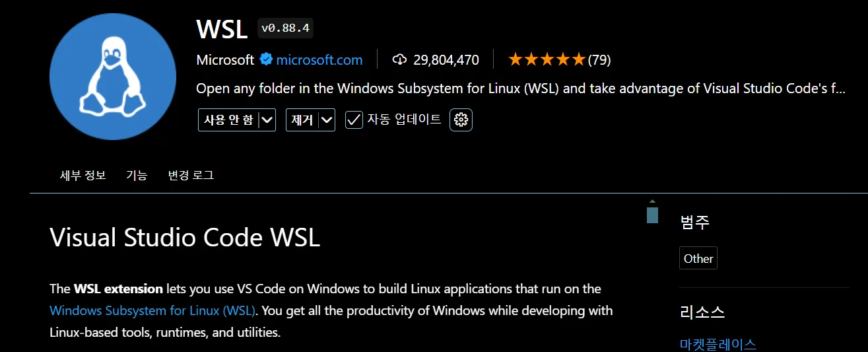Click the 리소스 section heading
Image resolution: width=868 pixels, height=352 pixels.
coord(702,312)
